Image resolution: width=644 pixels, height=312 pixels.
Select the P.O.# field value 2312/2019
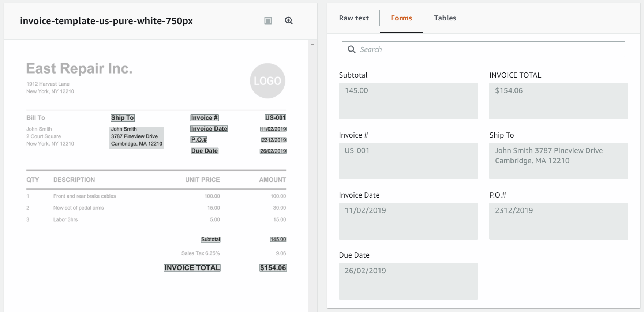coord(559,221)
